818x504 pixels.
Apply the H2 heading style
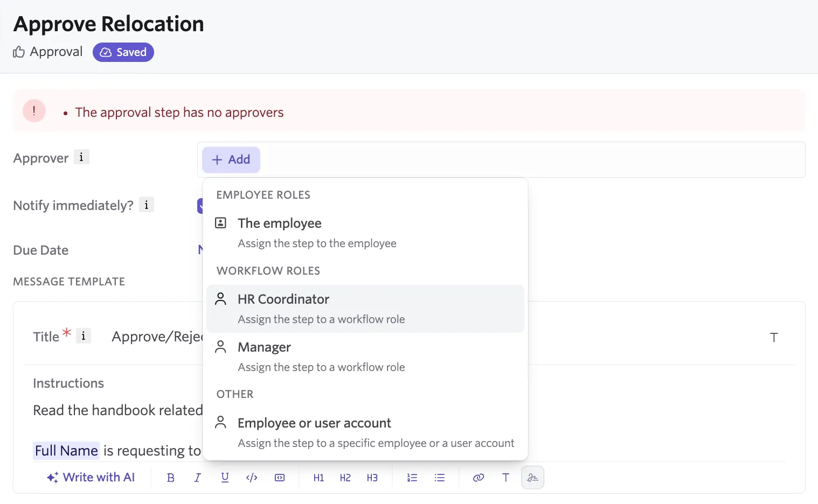point(345,478)
